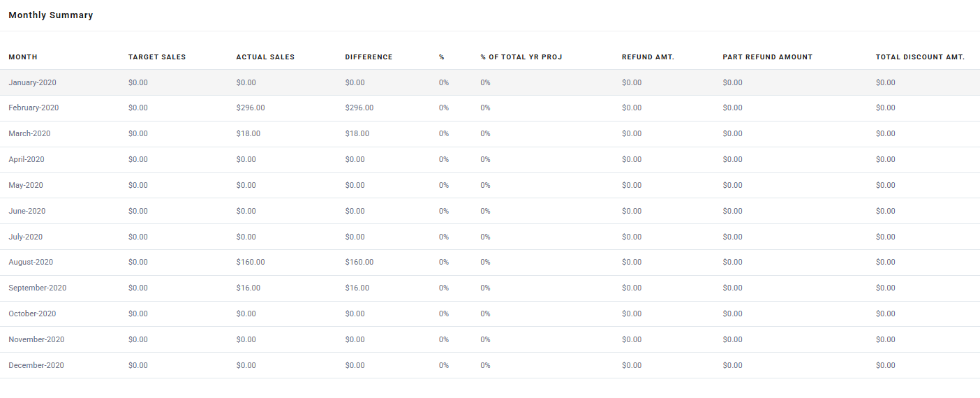Click the $16.00 difference for September

[x=357, y=288]
